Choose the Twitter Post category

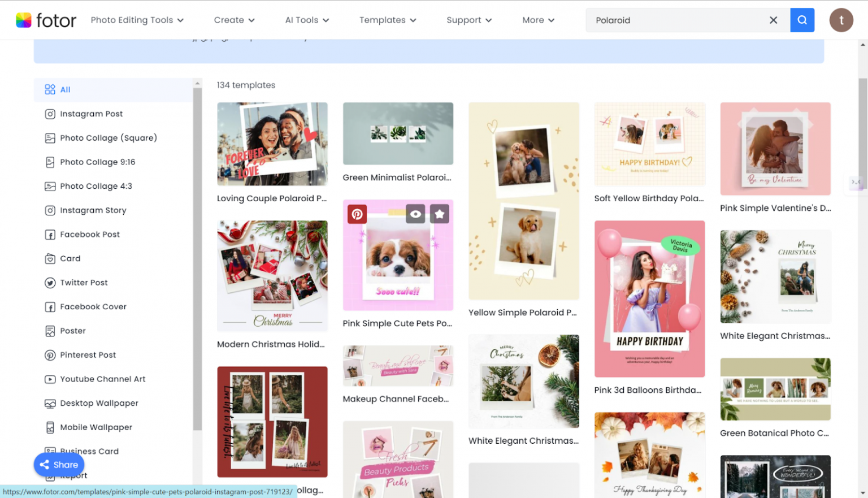[84, 283]
